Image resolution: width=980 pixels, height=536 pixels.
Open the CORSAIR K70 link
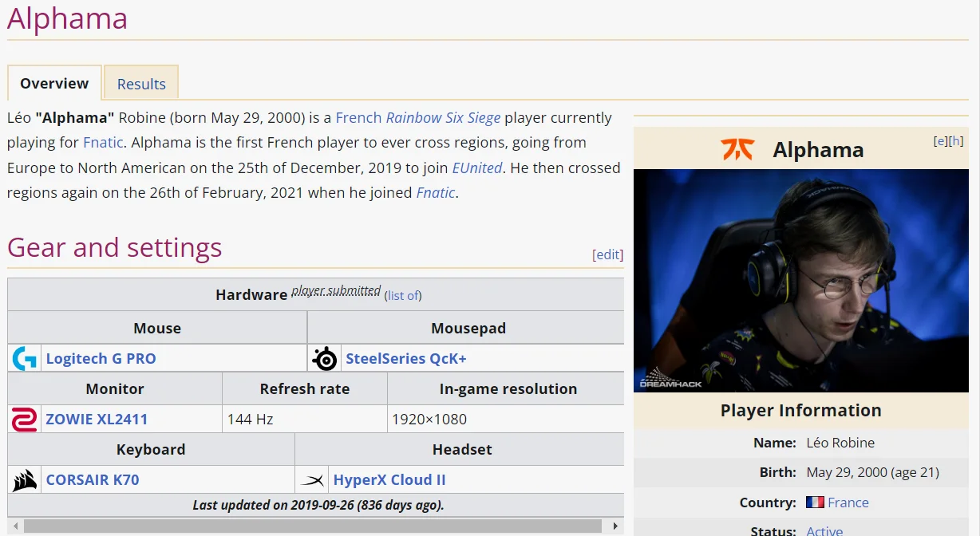tap(93, 480)
